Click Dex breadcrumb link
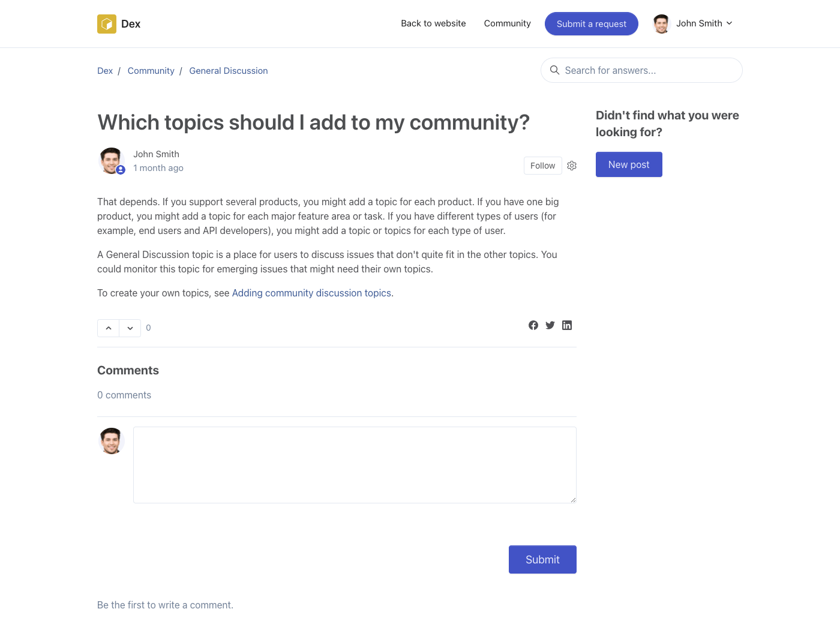Image resolution: width=840 pixels, height=624 pixels. click(105, 71)
